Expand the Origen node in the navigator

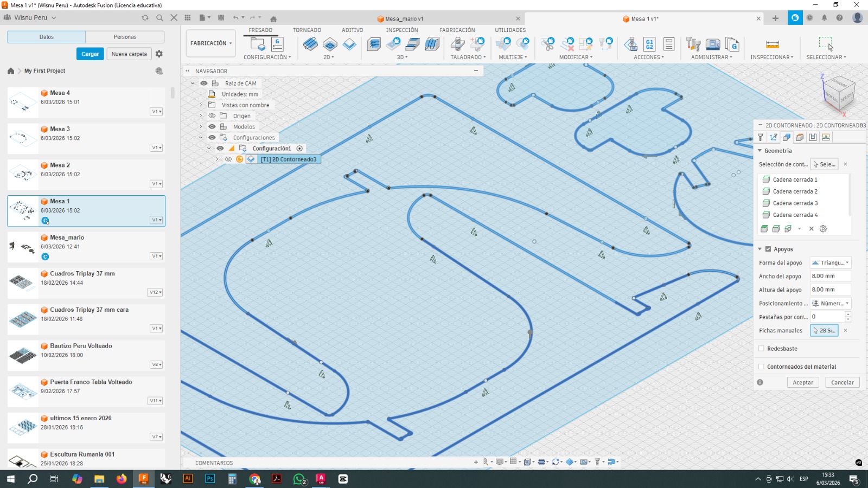(201, 115)
